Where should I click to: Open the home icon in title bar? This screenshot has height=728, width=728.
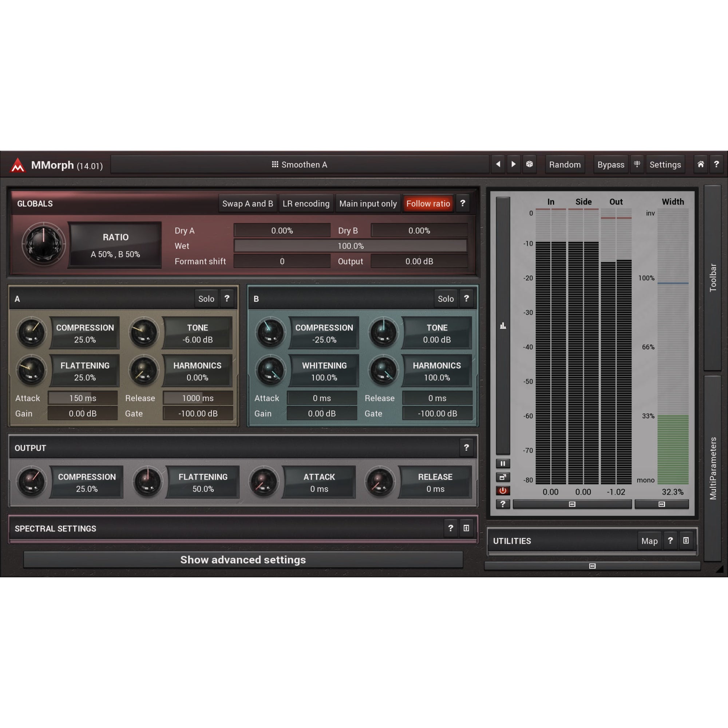pyautogui.click(x=700, y=164)
